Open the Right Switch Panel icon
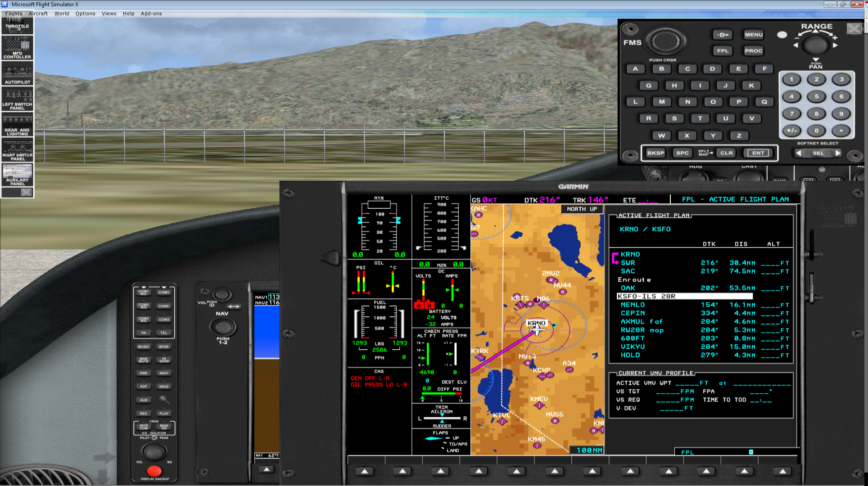Screen dimensions: 868x486 [x=17, y=150]
